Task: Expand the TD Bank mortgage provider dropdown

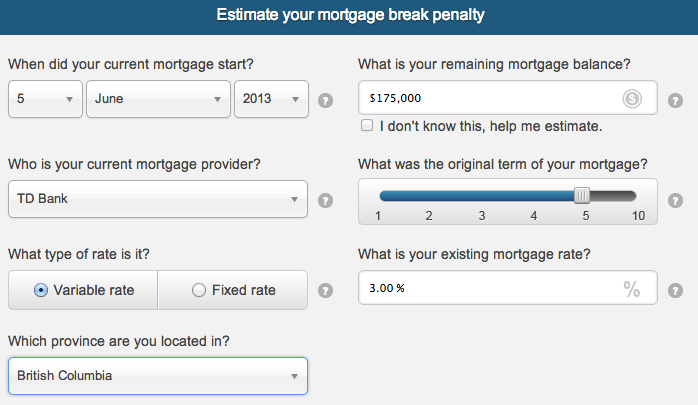Action: (157, 198)
